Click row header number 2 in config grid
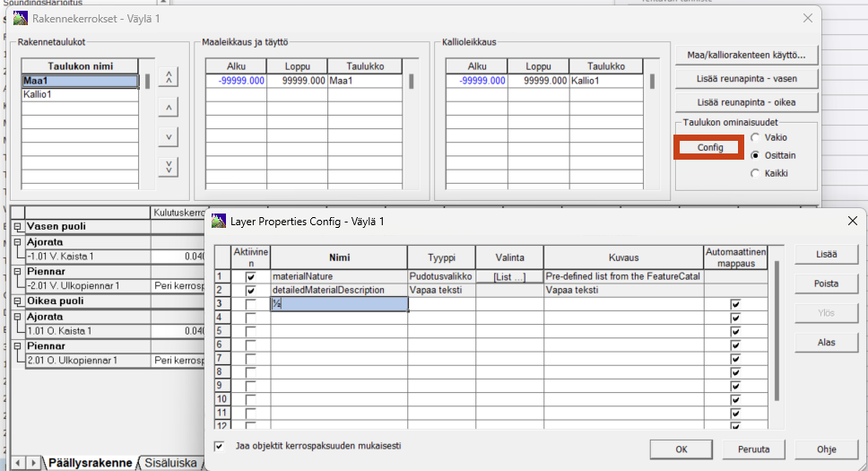 pyautogui.click(x=222, y=290)
